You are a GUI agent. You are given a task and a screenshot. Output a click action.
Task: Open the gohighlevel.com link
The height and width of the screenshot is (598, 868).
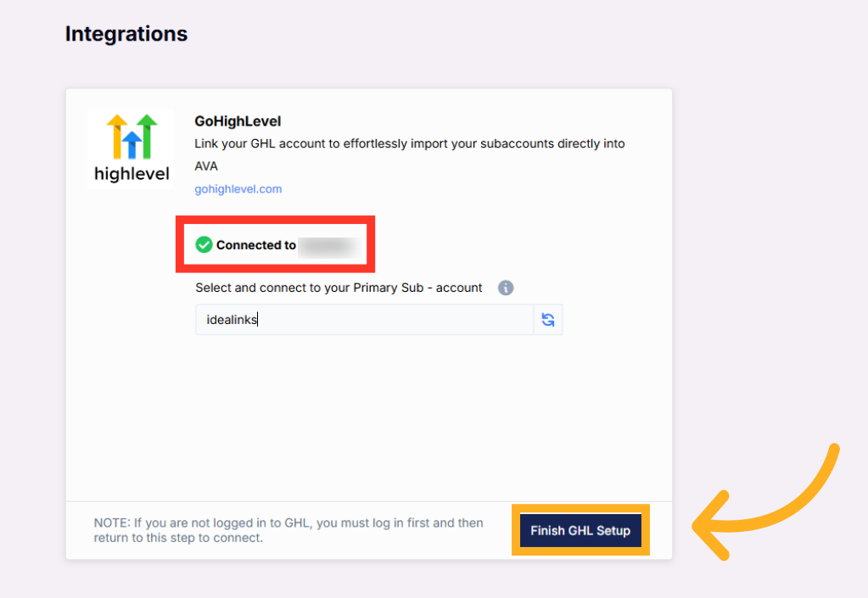point(238,189)
